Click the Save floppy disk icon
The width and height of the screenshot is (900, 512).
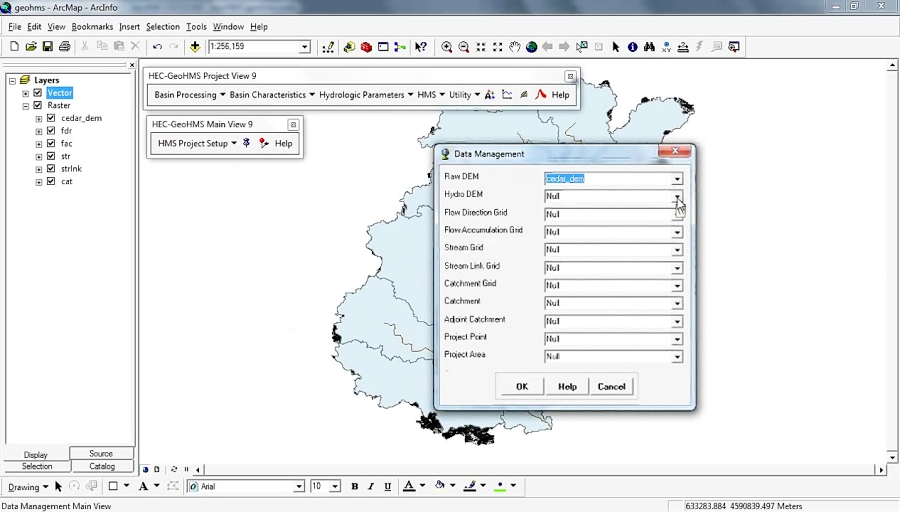click(x=47, y=47)
